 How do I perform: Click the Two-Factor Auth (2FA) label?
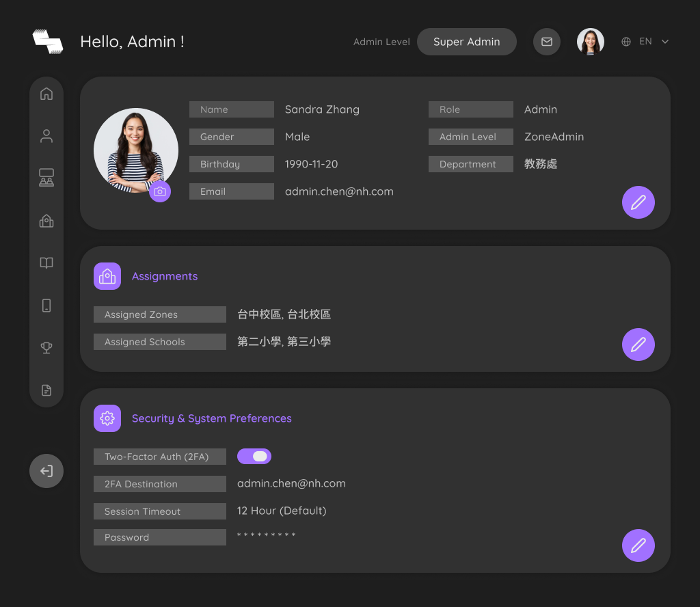(x=160, y=457)
